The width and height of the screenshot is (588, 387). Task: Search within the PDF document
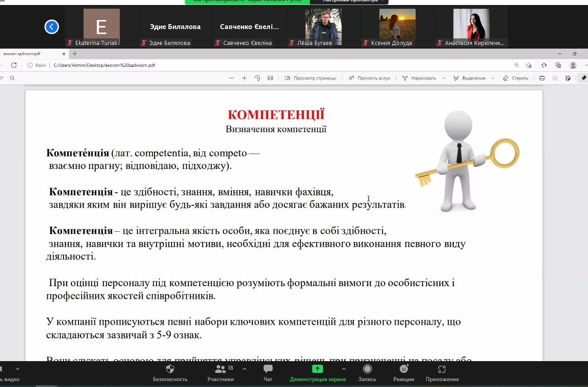[x=12, y=78]
